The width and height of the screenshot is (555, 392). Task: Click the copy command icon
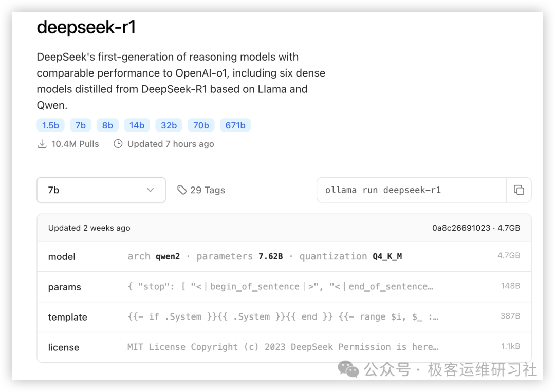[519, 190]
